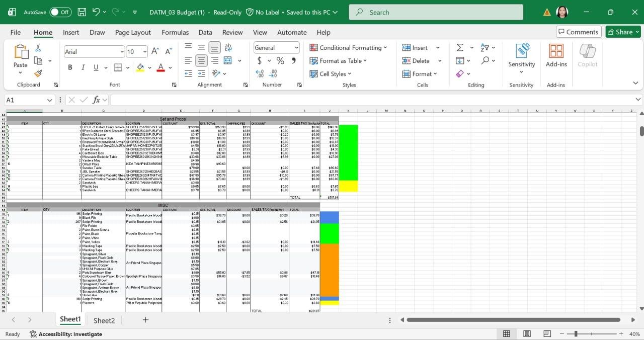644x340 pixels.
Task: Click the Share button
Action: tap(623, 32)
